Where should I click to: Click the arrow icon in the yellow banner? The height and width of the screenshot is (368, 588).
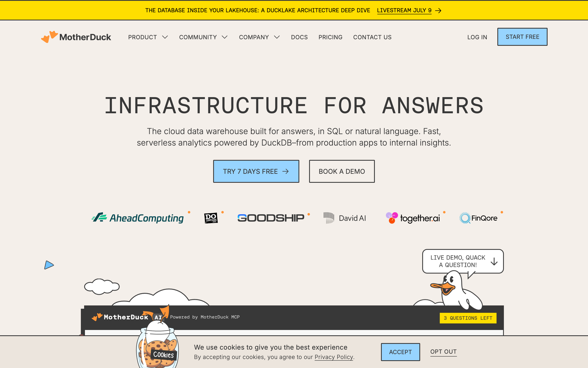coord(438,11)
